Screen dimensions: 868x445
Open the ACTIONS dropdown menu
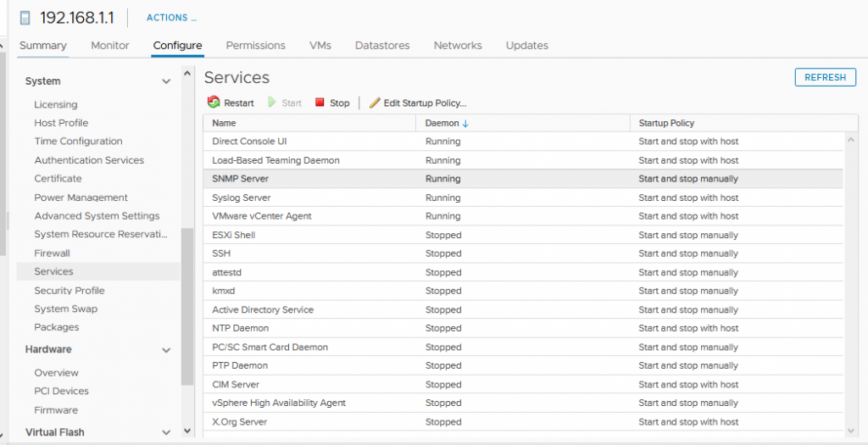click(x=171, y=18)
